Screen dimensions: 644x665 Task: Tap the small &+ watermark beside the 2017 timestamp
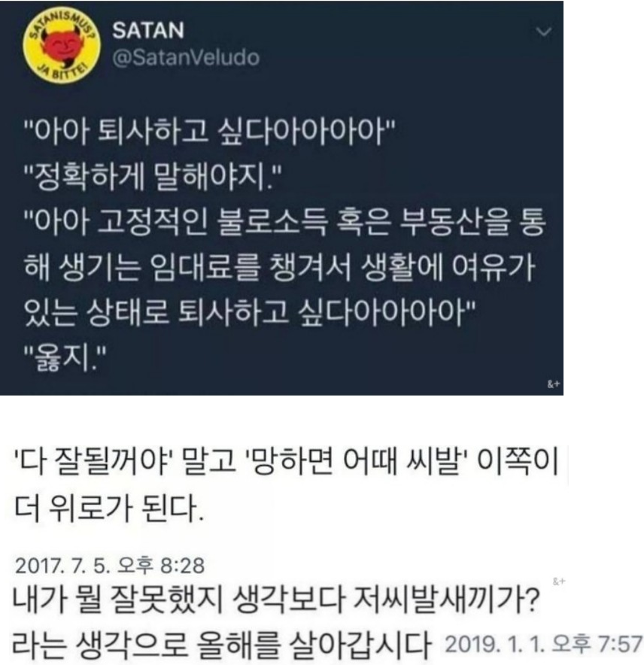(559, 582)
